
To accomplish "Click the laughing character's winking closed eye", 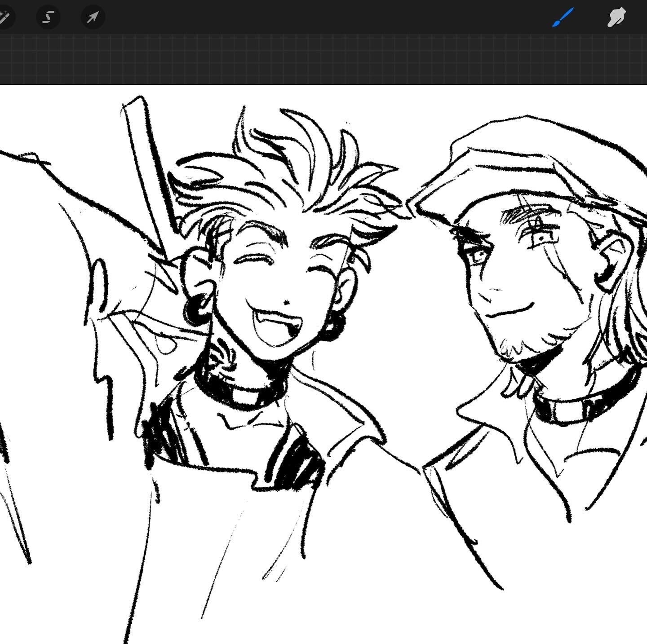I will tap(252, 261).
